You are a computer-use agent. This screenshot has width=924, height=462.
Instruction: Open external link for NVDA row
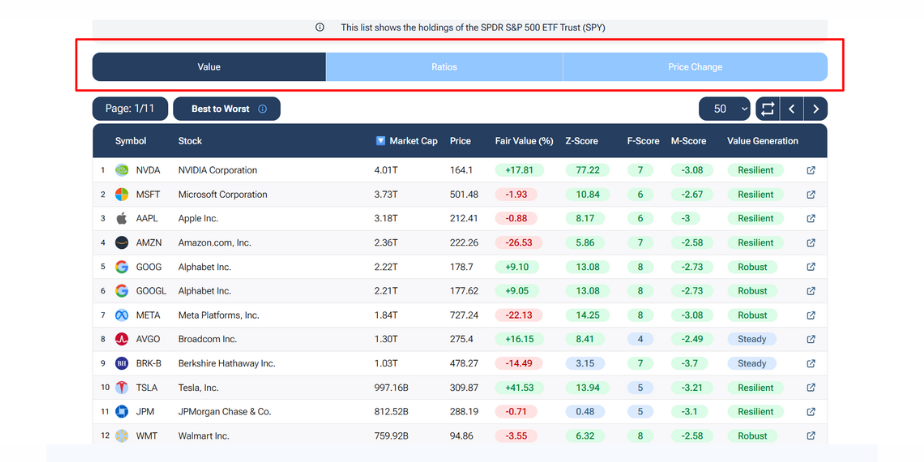811,170
